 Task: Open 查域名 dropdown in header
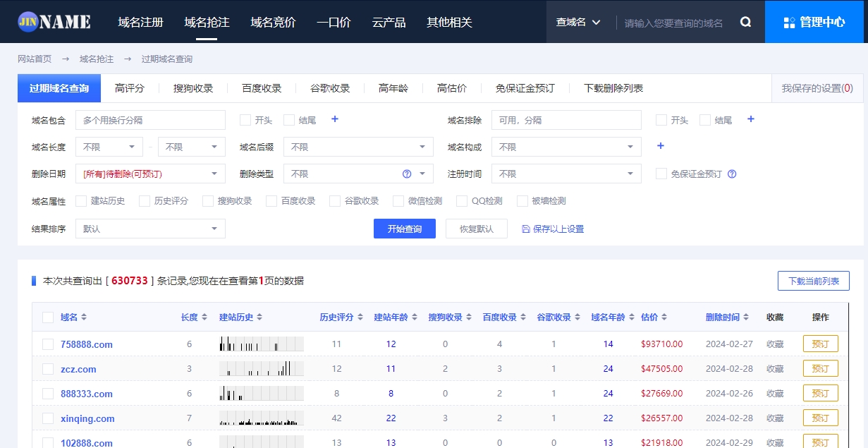578,23
